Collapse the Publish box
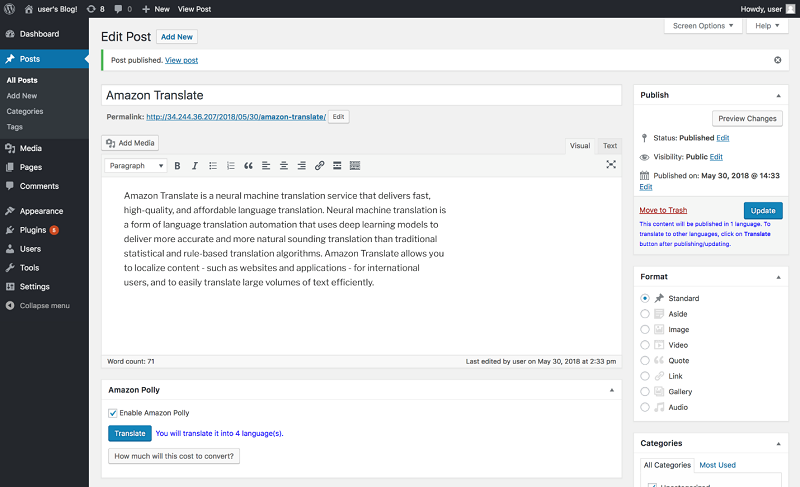 tap(778, 95)
